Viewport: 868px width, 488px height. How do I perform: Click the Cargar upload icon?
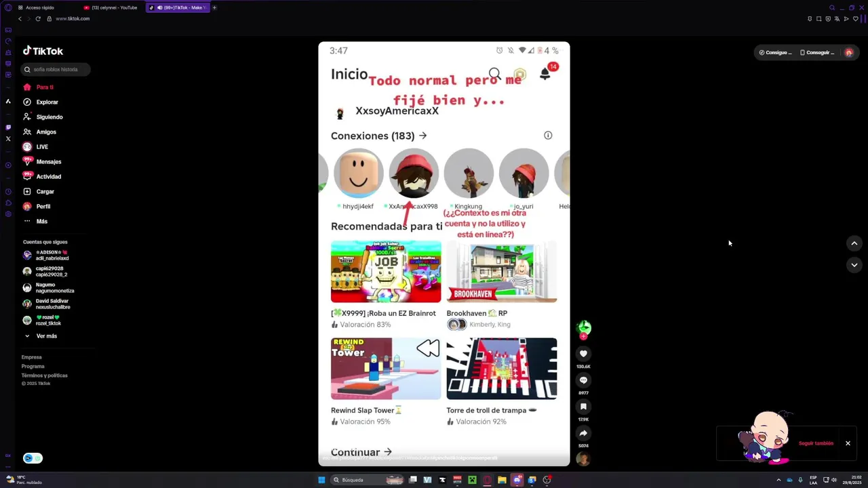click(x=27, y=191)
